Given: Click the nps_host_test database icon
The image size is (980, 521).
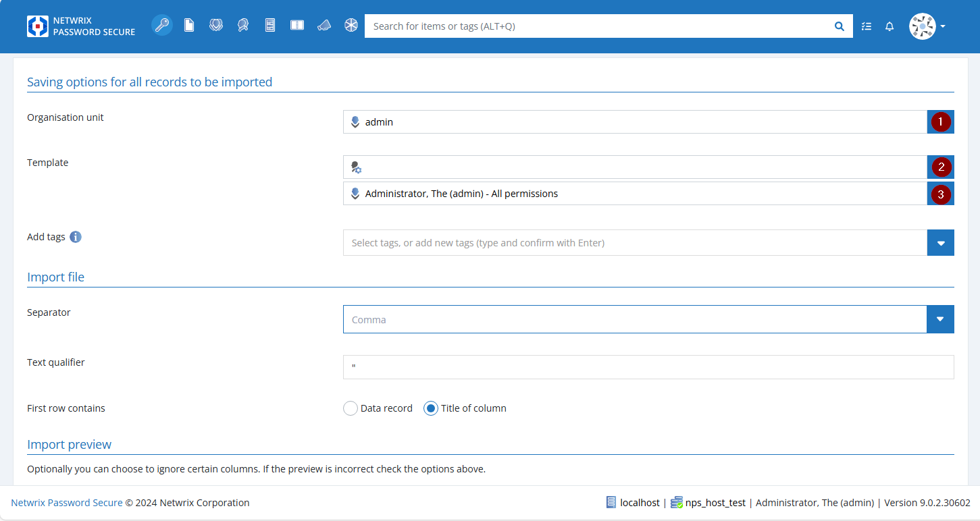Looking at the screenshot, I should 677,503.
